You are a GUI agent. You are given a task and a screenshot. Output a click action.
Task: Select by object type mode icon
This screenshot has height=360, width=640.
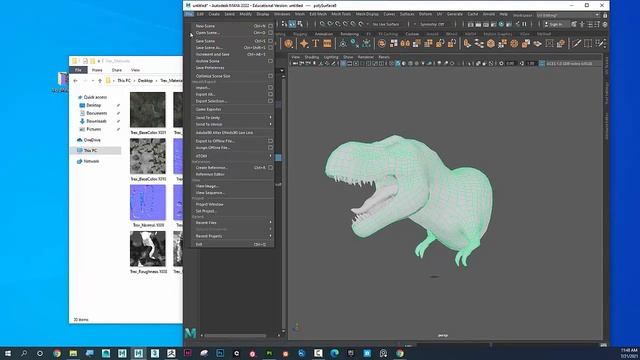(292, 24)
